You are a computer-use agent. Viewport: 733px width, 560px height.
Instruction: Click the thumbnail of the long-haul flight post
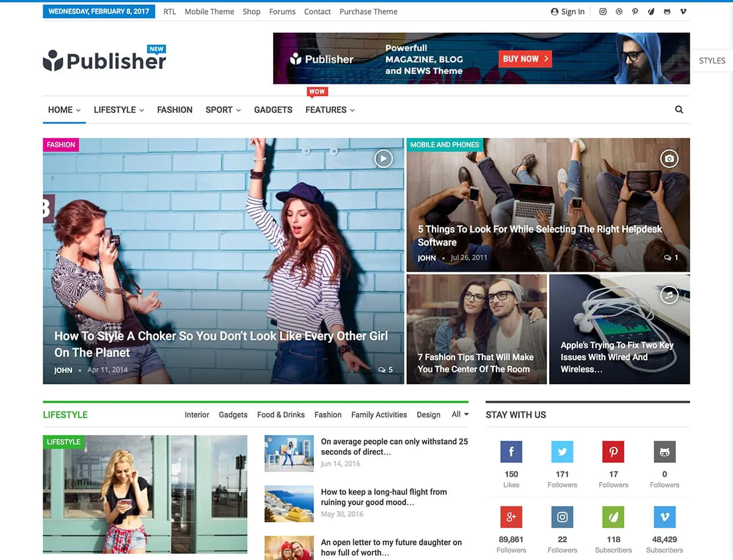click(x=289, y=504)
